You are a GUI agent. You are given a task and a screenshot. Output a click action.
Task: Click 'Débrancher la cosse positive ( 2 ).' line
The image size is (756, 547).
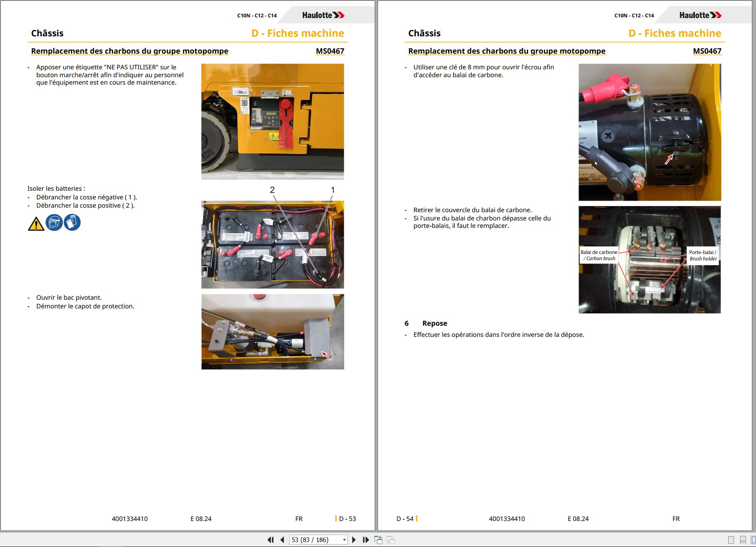point(85,206)
